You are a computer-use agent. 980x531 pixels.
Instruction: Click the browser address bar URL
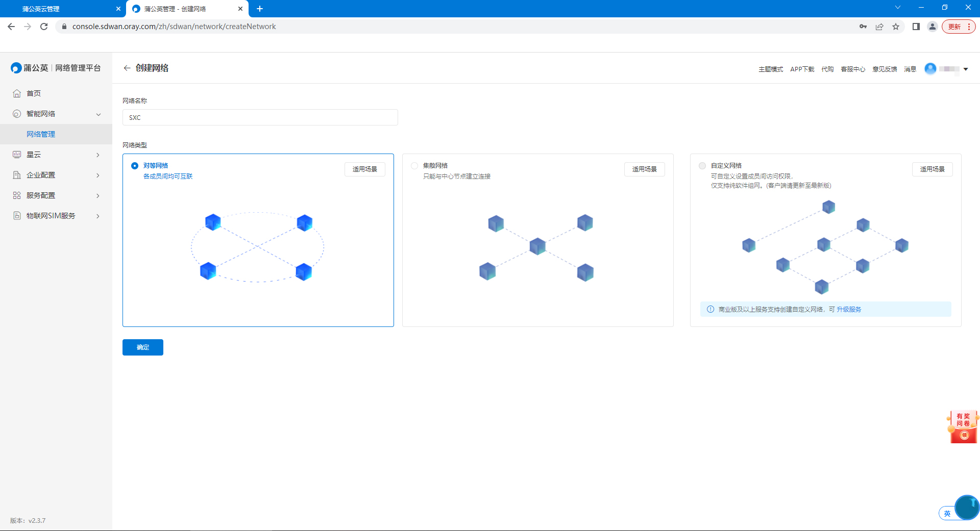[174, 27]
